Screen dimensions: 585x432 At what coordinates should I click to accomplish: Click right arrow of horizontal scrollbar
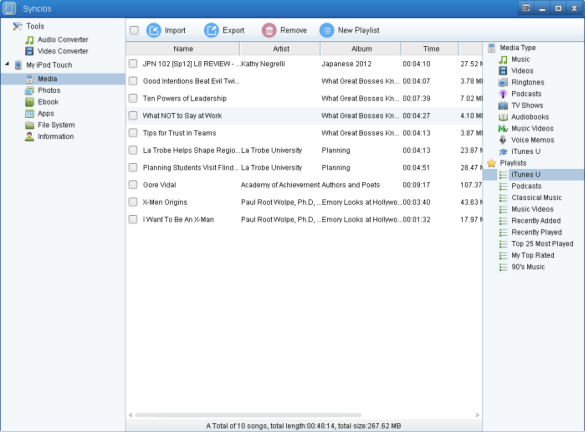(477, 415)
